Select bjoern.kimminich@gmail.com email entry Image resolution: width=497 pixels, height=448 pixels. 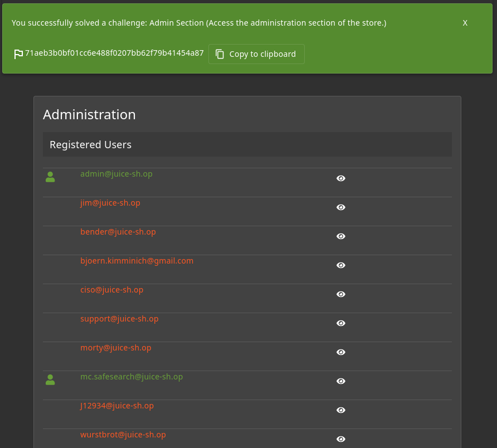click(137, 261)
